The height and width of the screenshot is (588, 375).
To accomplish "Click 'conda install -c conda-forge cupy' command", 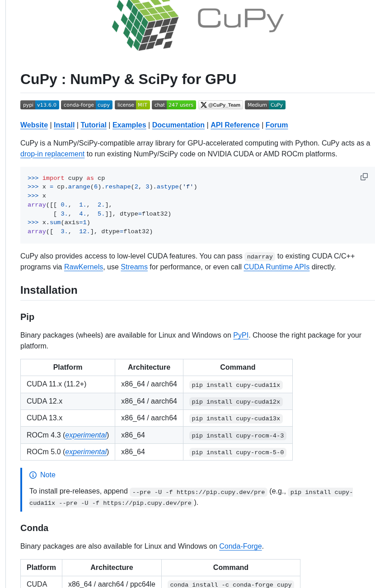I will click(231, 585).
